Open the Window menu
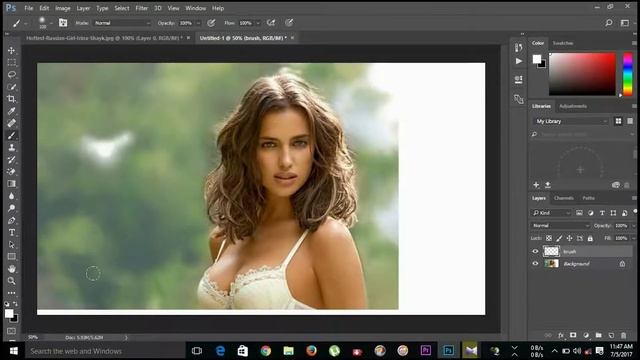This screenshot has height=360, width=640. (x=196, y=8)
